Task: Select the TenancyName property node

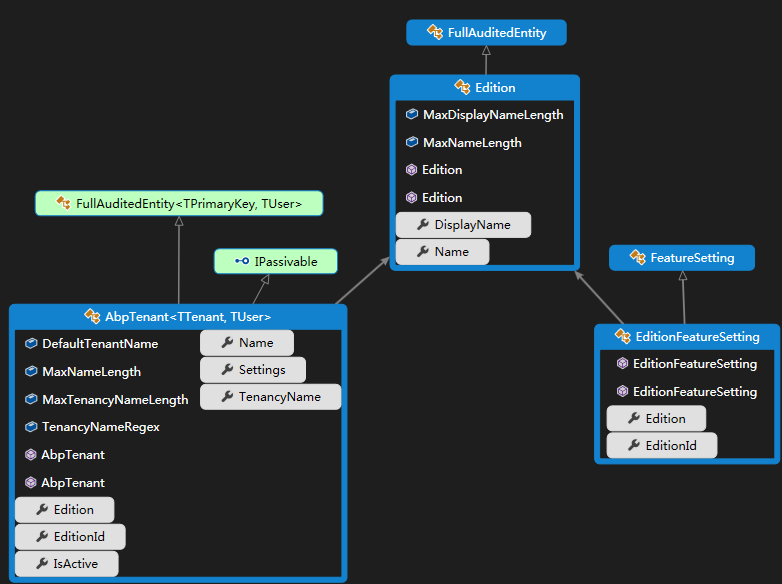Action: [271, 396]
